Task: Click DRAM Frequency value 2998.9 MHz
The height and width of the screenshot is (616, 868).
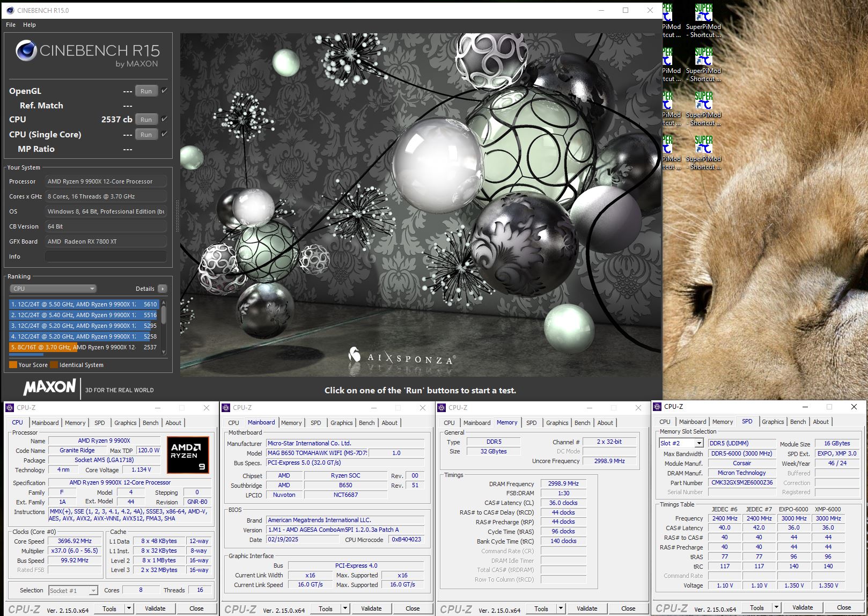Action: tap(563, 483)
